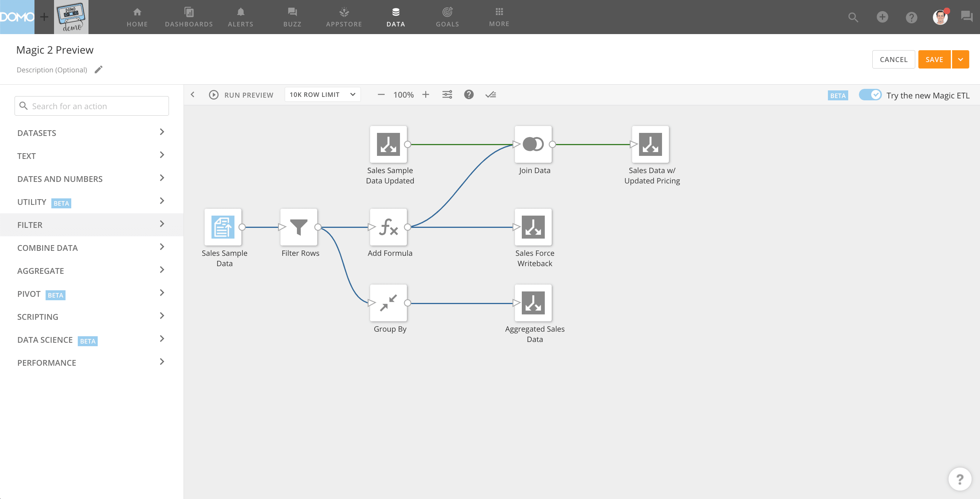This screenshot has width=980, height=499.
Task: Edit description with pencil icon
Action: tap(98, 70)
